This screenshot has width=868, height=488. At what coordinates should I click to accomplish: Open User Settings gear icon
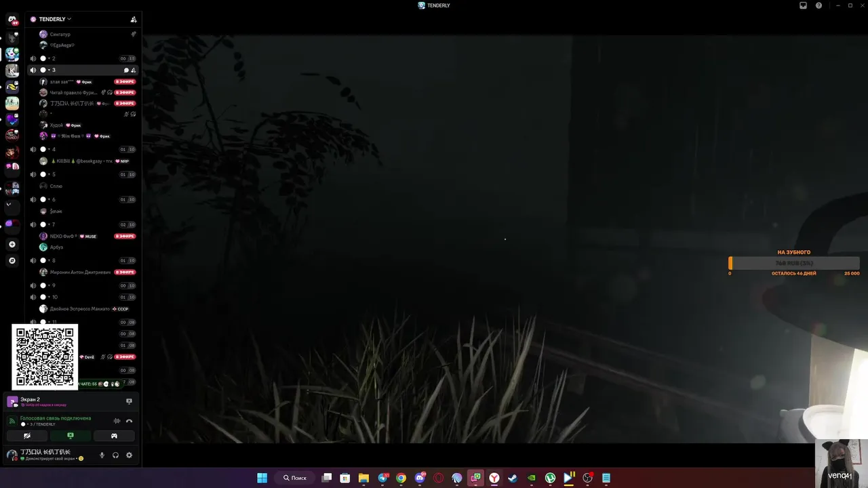click(x=129, y=455)
